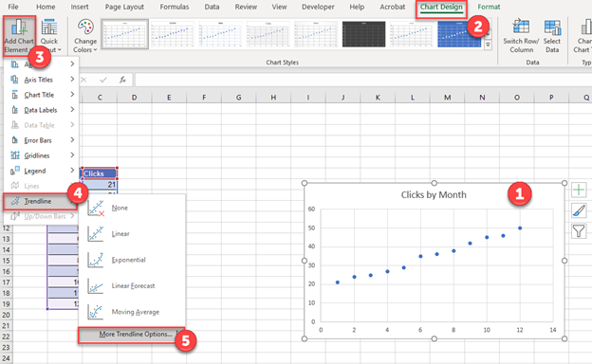Click the Gridlines menu icon
The width and height of the screenshot is (592, 364).
[x=15, y=155]
